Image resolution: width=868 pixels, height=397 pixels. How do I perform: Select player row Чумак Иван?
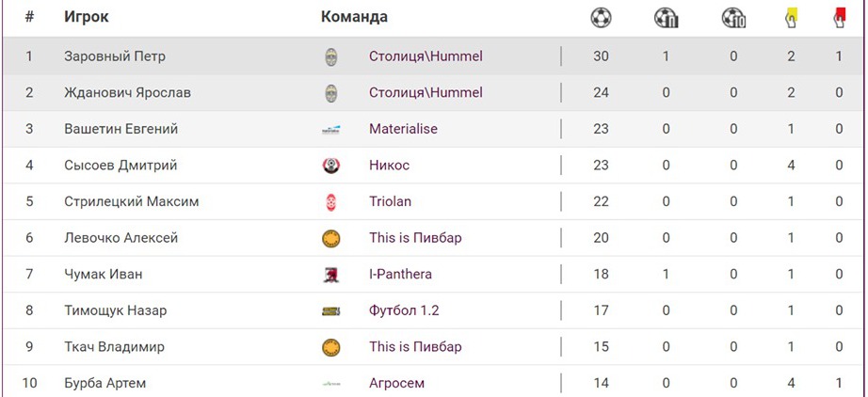103,275
